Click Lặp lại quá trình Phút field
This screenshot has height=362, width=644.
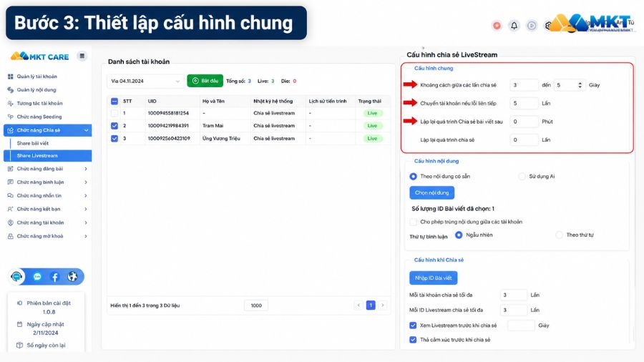[x=524, y=122]
